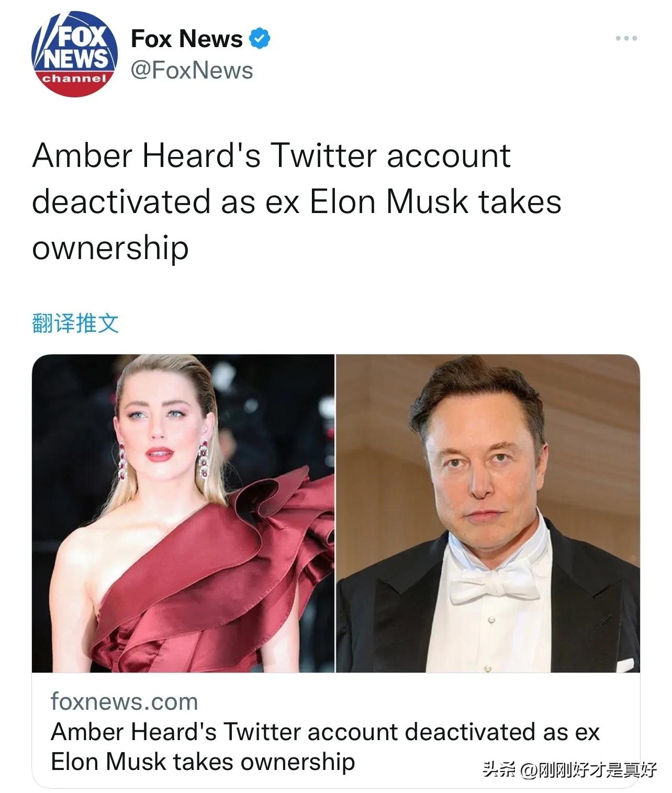Click the 翻译推文 translate link
This screenshot has width=672, height=793.
pyautogui.click(x=75, y=323)
